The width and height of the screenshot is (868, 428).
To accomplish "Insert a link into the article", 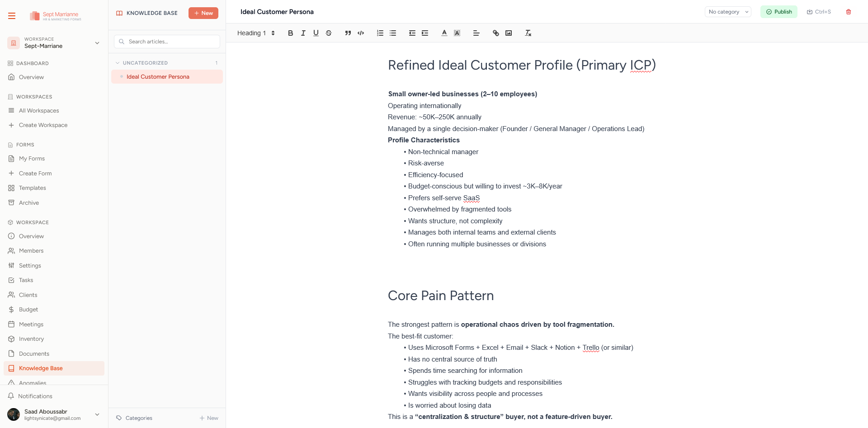I will click(496, 33).
